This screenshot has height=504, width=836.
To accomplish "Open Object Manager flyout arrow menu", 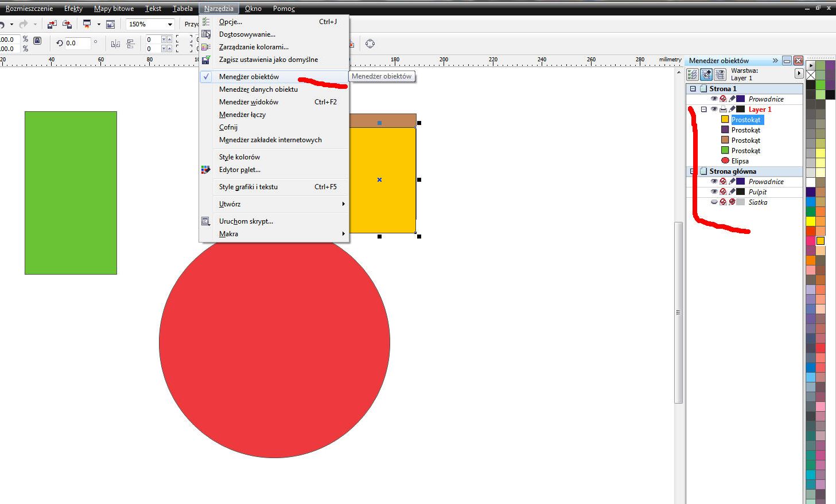I will tap(799, 73).
